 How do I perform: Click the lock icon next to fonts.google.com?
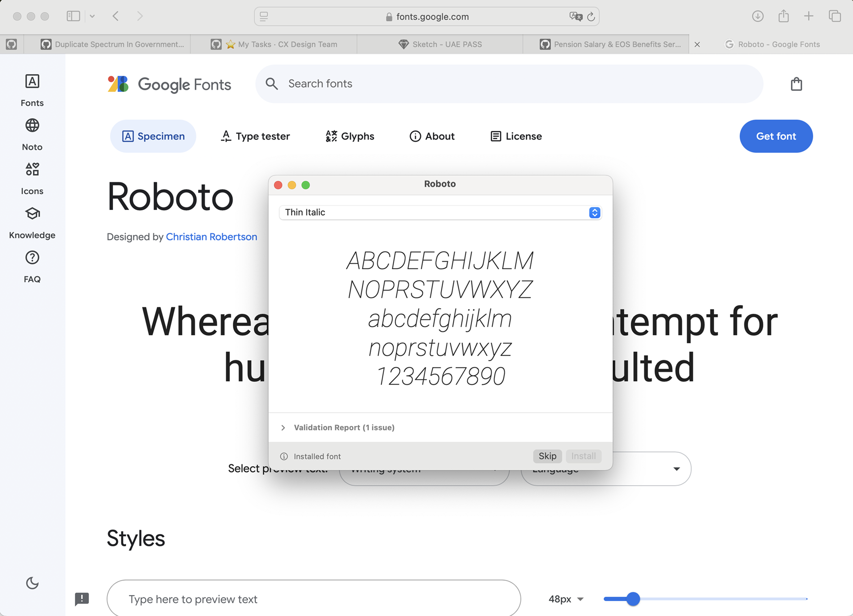click(389, 17)
